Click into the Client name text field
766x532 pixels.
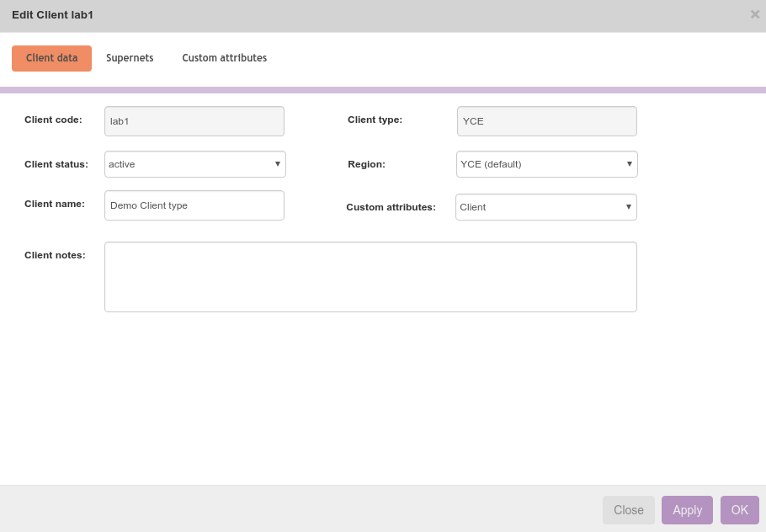coord(194,205)
